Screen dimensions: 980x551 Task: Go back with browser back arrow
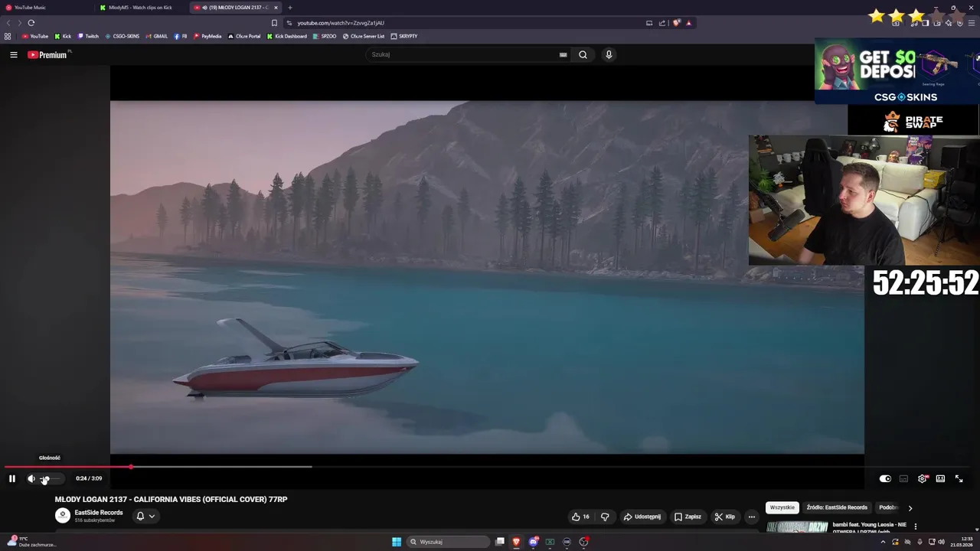pyautogui.click(x=8, y=23)
